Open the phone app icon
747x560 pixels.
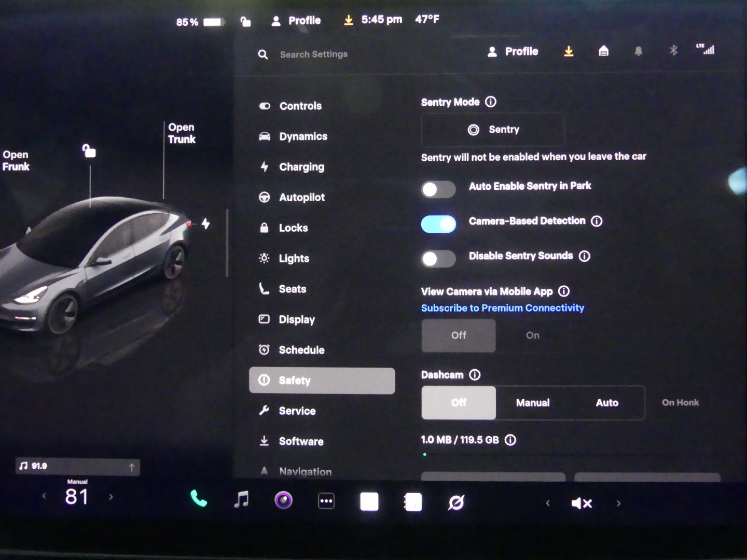[198, 499]
